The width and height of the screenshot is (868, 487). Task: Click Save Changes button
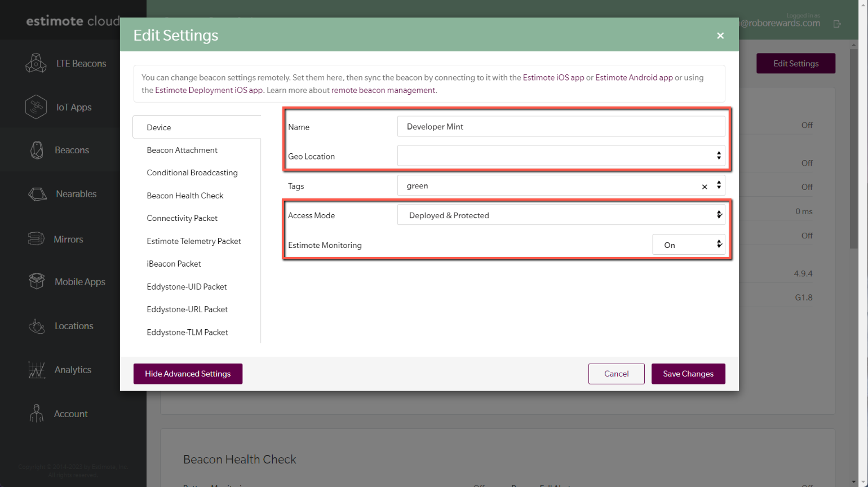(688, 374)
